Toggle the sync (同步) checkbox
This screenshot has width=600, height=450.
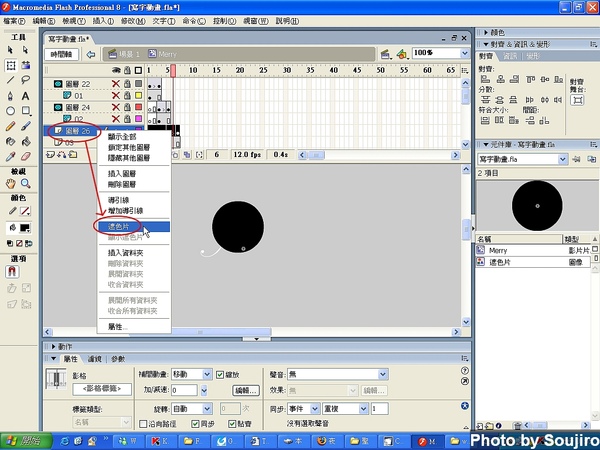pos(195,424)
